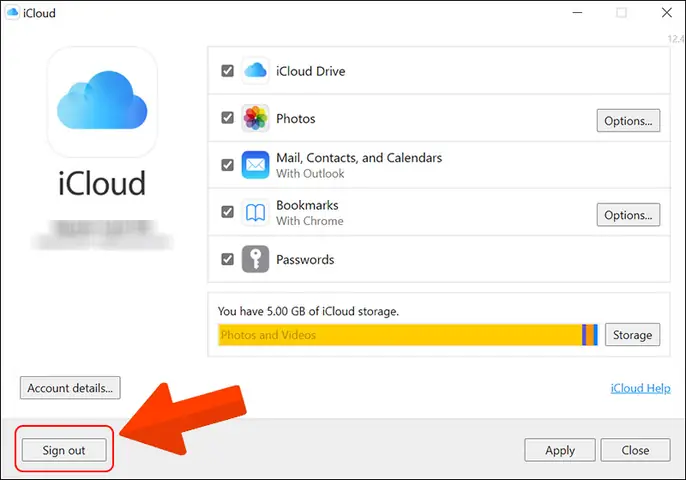The height and width of the screenshot is (480, 686).
Task: Toggle Mail, Contacts, and Calendars checkbox
Action: tap(228, 165)
